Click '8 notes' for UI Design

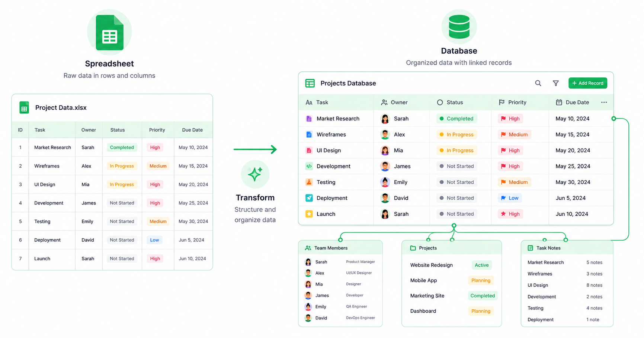(594, 285)
